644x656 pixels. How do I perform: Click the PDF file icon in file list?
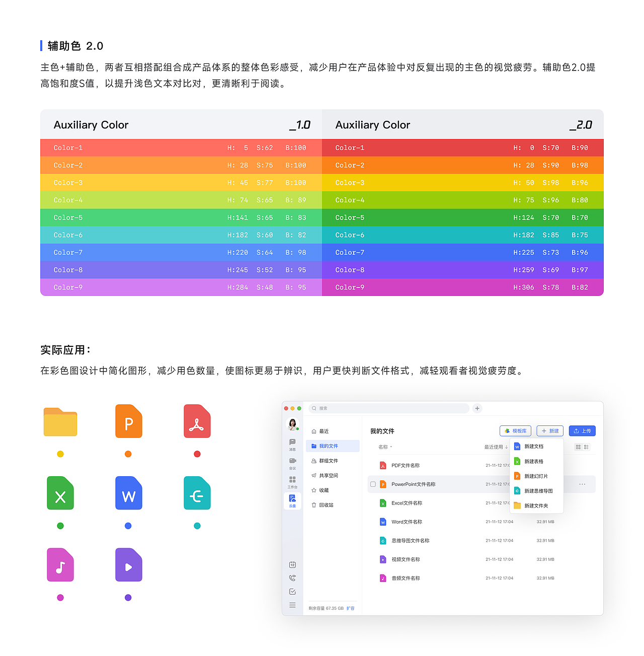383,466
